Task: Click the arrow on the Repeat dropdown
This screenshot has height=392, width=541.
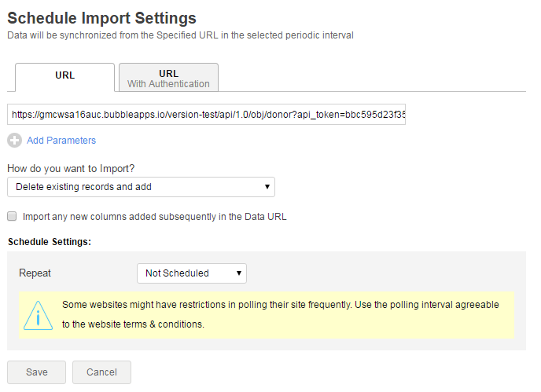Action: (x=238, y=273)
